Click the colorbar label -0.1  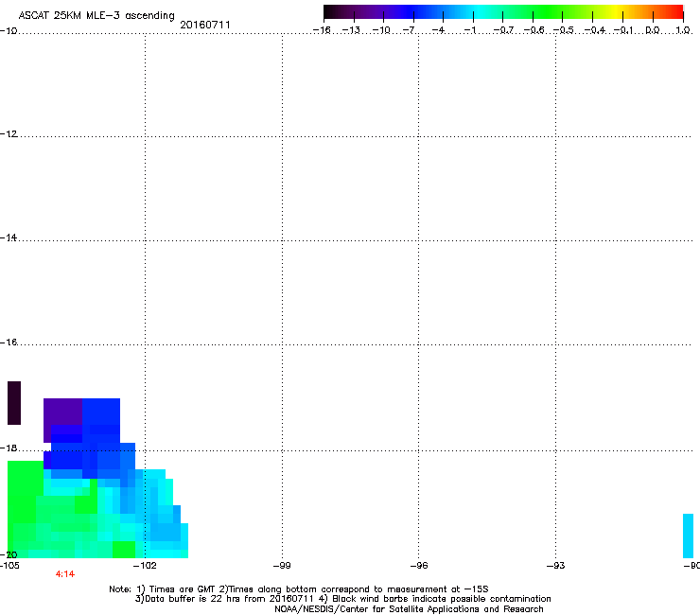[623, 30]
